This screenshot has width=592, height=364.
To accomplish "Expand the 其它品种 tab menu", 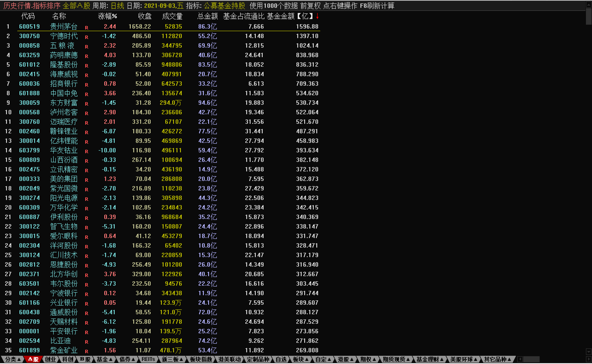I will point(497,359).
